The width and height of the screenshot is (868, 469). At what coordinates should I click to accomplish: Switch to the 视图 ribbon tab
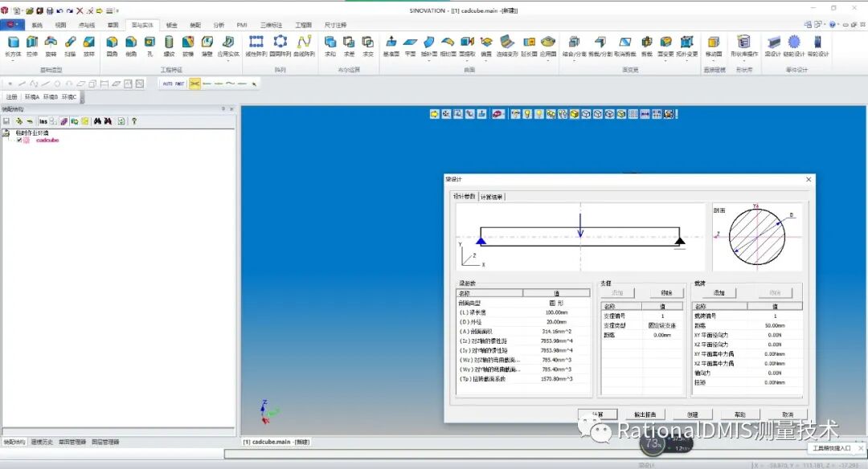pos(61,25)
